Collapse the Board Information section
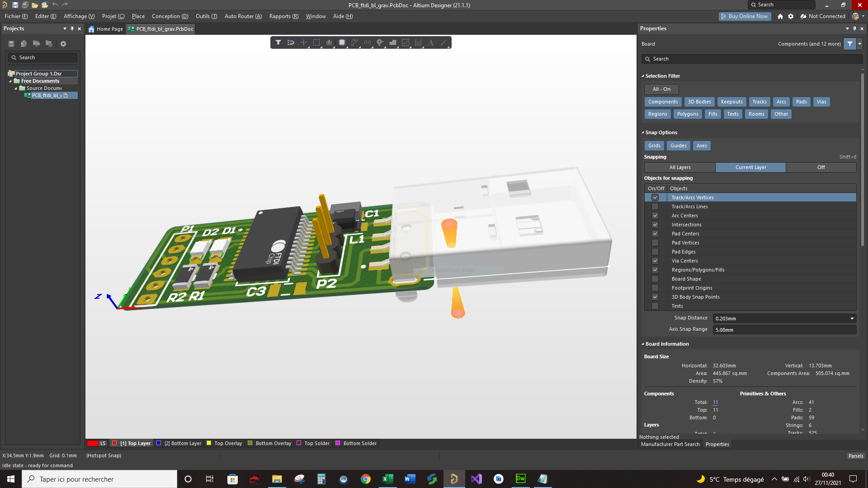868x488 pixels. coord(643,344)
